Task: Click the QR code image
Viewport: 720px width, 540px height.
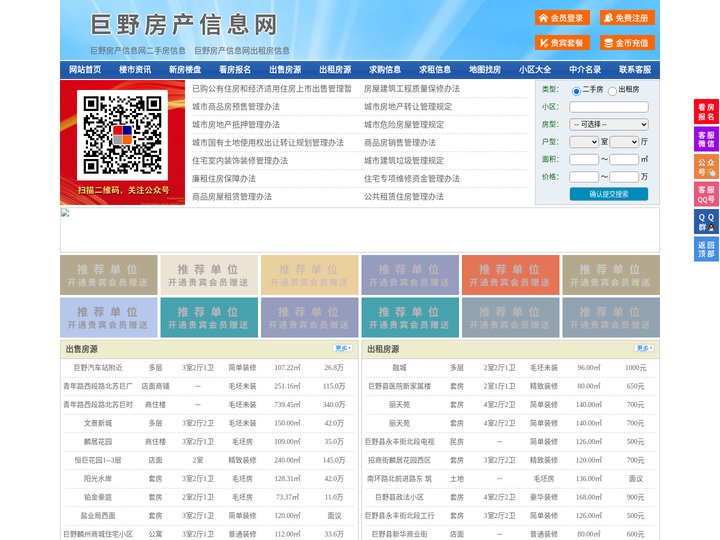Action: coord(122,135)
